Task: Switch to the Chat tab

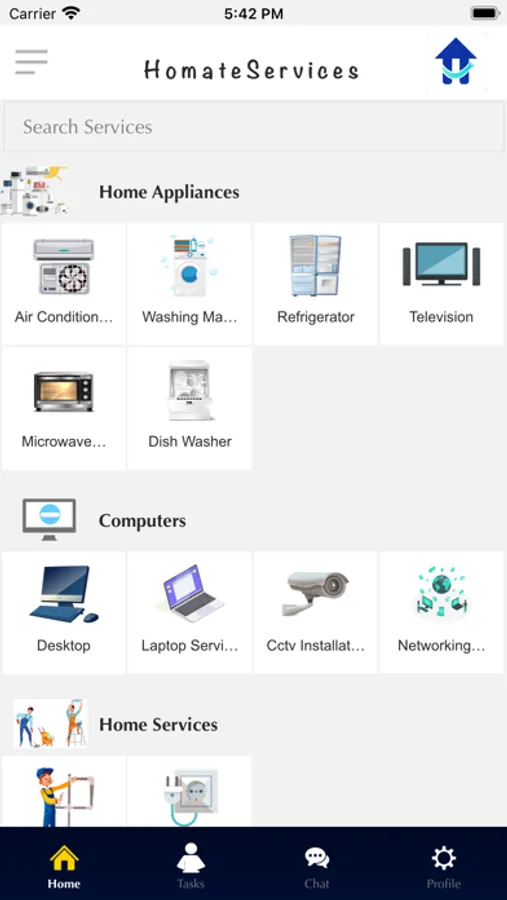Action: tap(317, 865)
